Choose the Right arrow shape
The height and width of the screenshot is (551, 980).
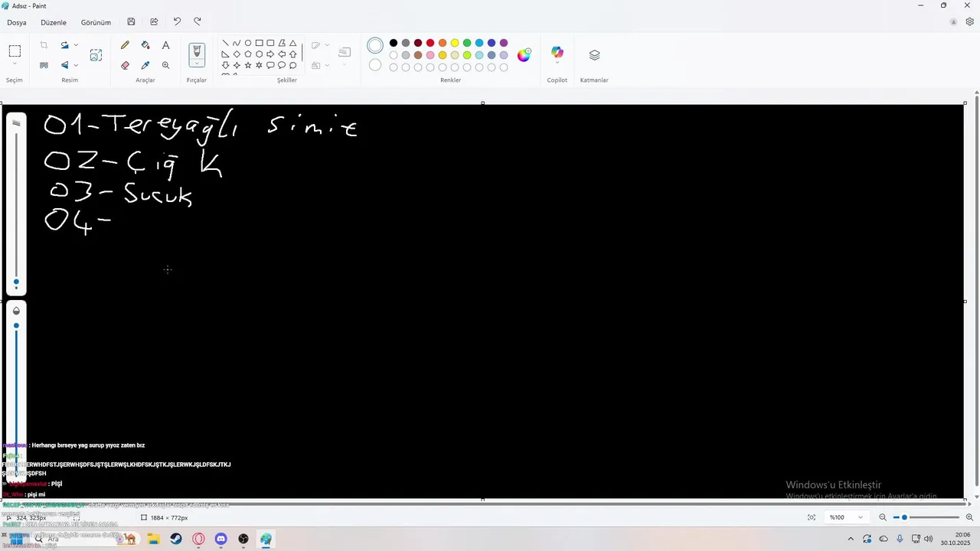270,54
